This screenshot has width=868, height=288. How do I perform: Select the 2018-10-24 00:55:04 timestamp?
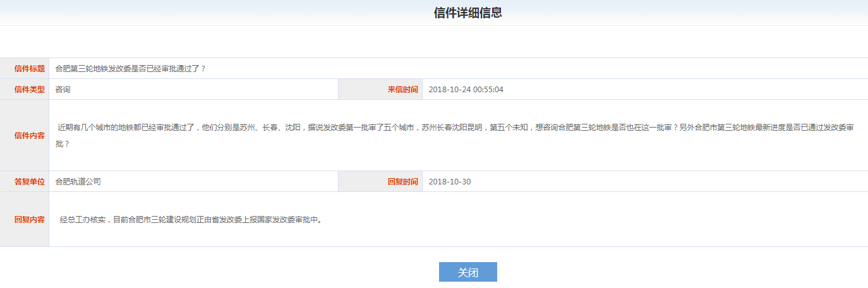coord(466,89)
